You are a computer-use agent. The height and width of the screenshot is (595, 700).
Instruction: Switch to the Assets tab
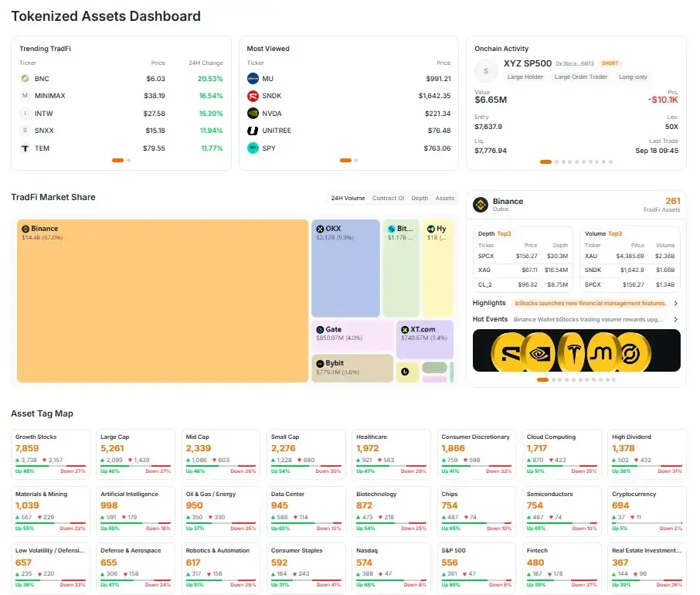point(444,198)
